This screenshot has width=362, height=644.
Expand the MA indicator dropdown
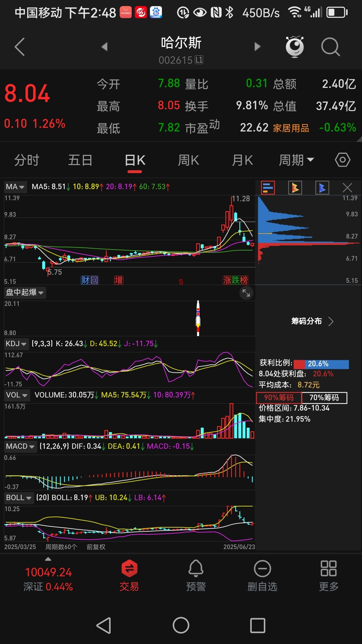click(15, 187)
